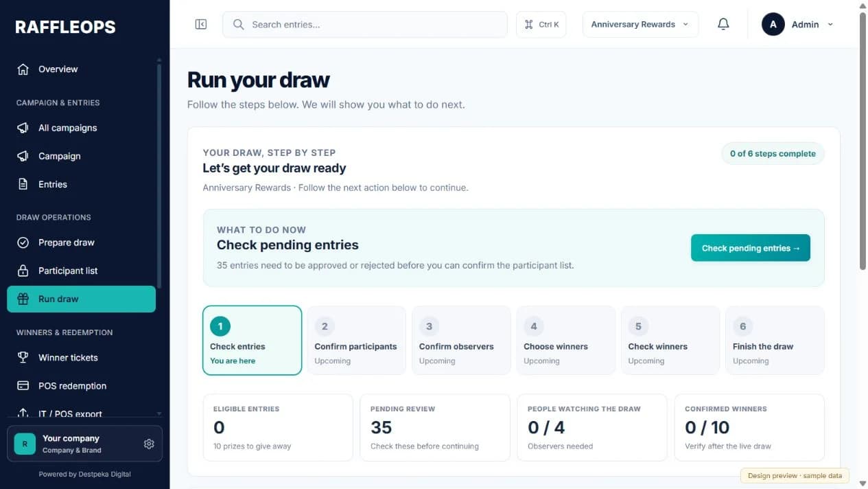Click the Overview home icon
The height and width of the screenshot is (489, 868).
point(23,69)
